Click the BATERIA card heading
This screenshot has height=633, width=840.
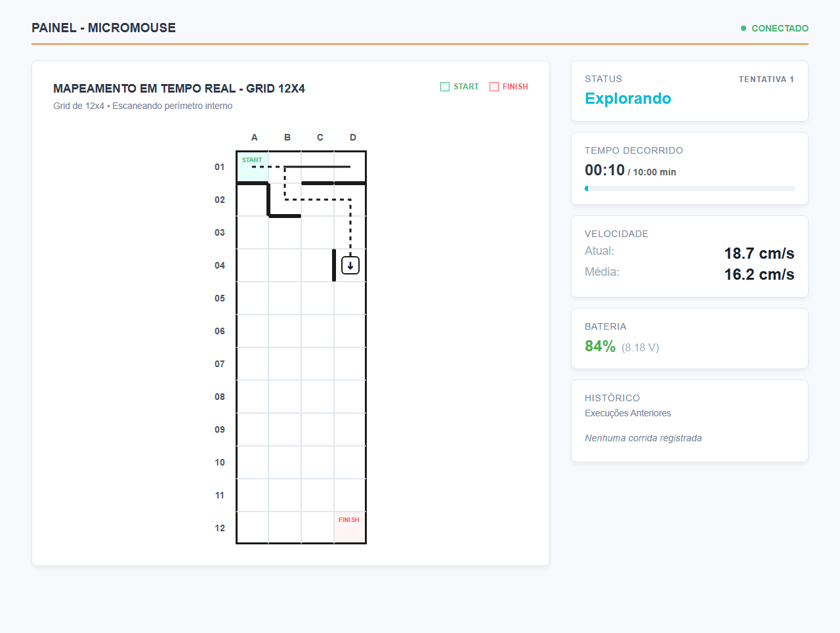point(606,326)
